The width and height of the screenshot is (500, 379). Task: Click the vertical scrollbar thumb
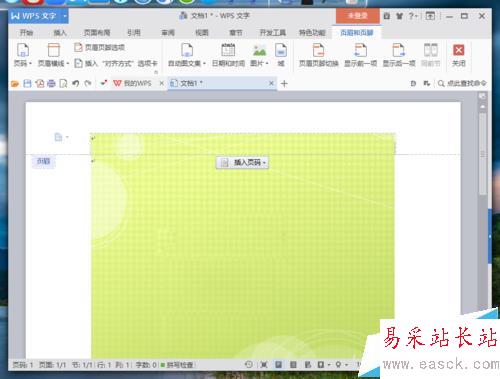point(482,153)
